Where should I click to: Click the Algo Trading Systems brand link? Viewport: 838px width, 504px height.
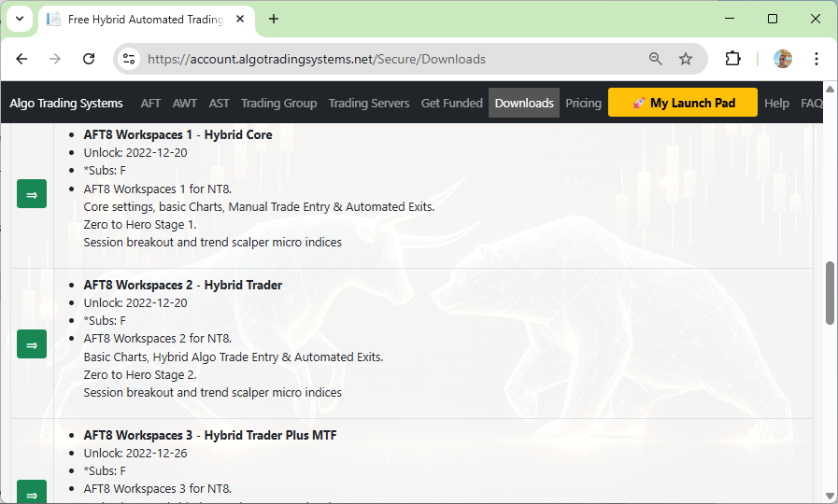[x=66, y=103]
